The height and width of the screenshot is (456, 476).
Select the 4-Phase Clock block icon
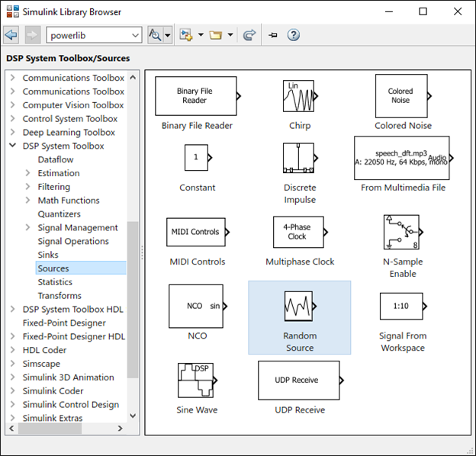(300, 232)
